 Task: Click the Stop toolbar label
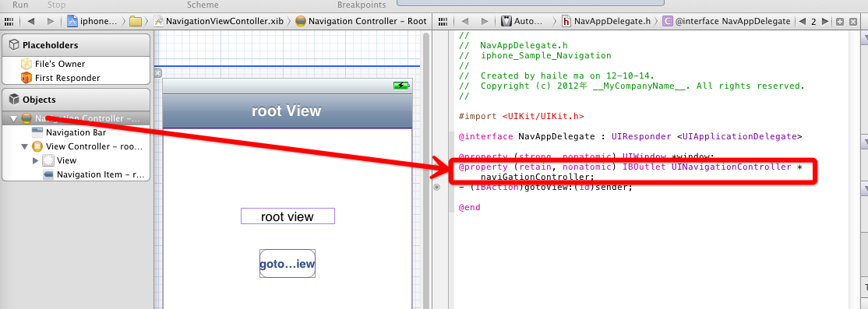click(x=56, y=5)
